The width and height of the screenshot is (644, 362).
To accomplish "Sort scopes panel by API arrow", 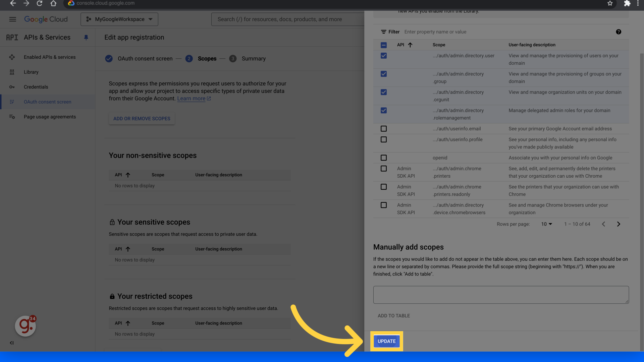I will (x=410, y=45).
